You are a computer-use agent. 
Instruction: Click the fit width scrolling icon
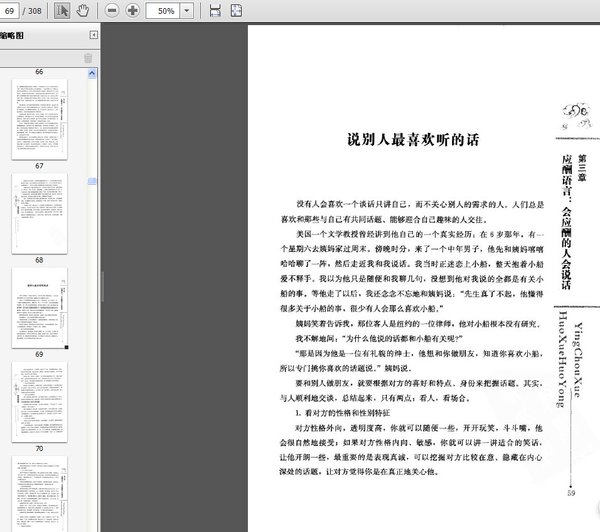215,11
